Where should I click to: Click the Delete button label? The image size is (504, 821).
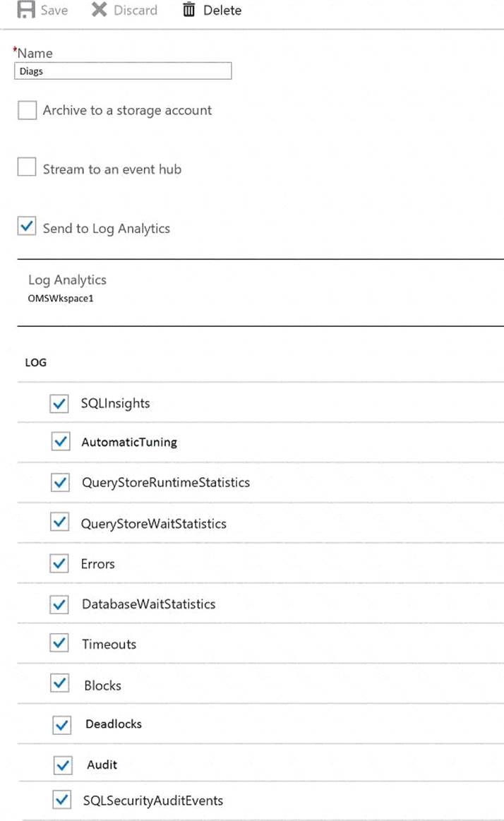tap(222, 11)
